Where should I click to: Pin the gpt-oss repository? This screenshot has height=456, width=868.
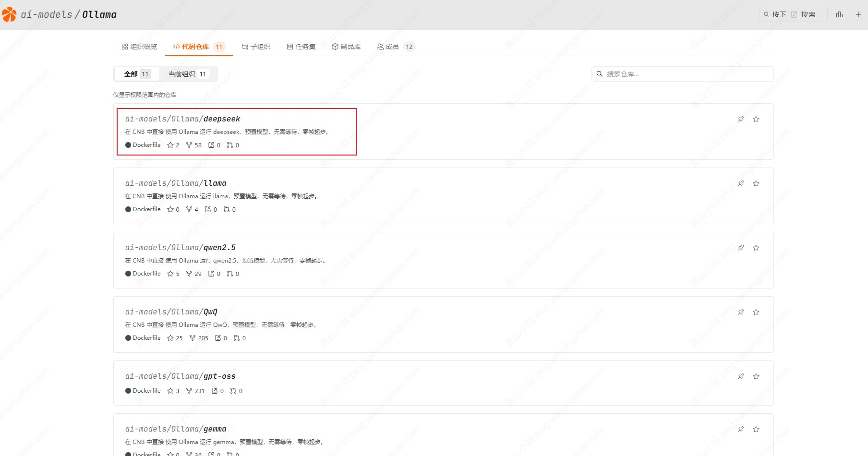pyautogui.click(x=741, y=376)
